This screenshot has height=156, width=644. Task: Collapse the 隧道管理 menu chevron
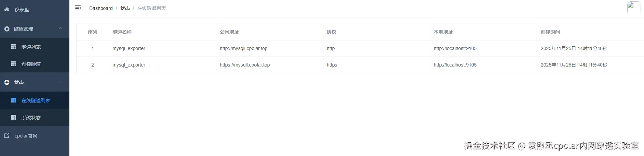point(61,28)
